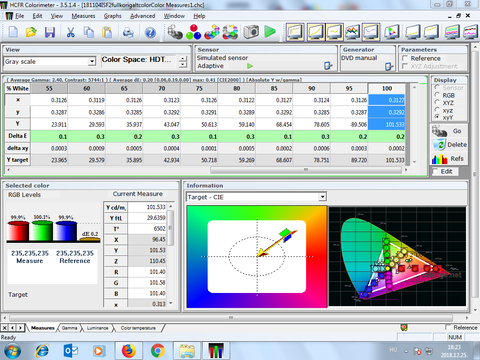Click the blue RGB level bar
Image resolution: width=480 pixels, height=360 pixels.
pos(66,231)
